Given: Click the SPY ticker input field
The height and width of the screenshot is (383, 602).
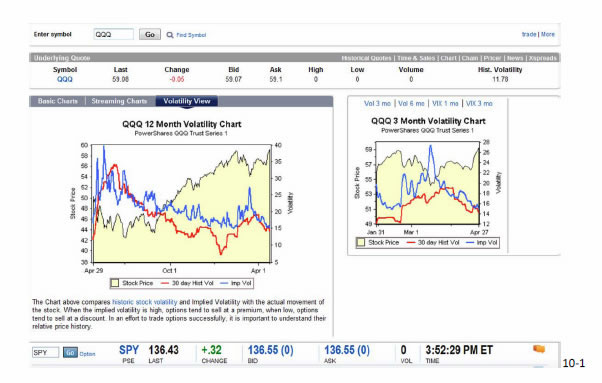Looking at the screenshot, I should click(x=45, y=353).
